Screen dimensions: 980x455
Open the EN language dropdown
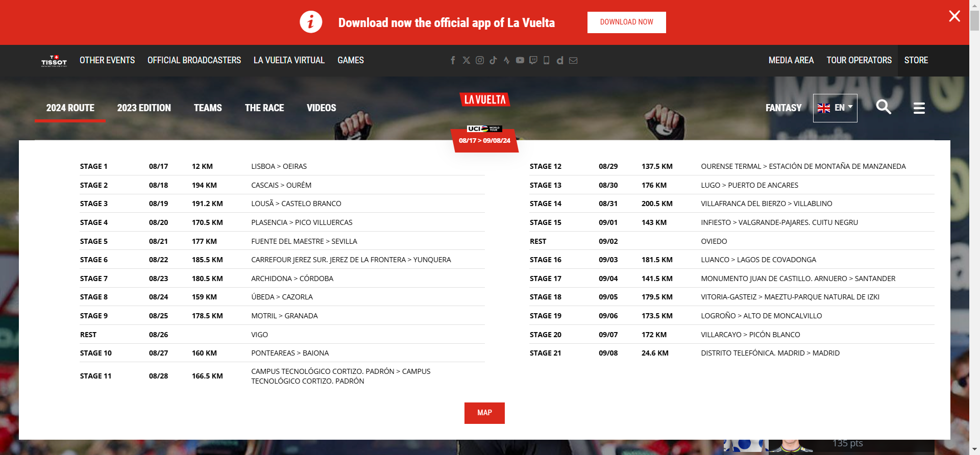click(835, 108)
